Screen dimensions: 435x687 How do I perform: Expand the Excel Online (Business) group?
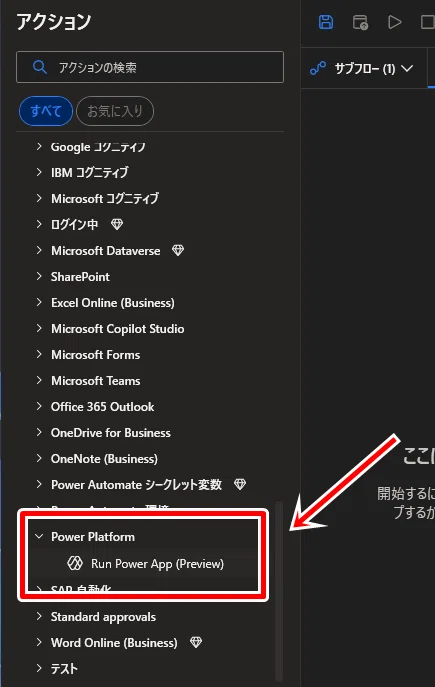(x=39, y=302)
